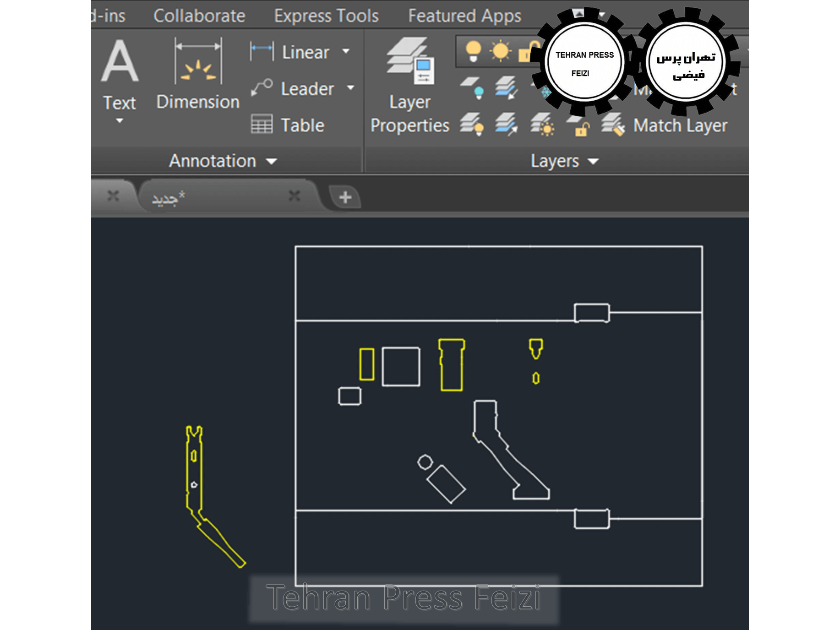This screenshot has height=630, width=840.
Task: Open the Dimension tool
Action: 198,74
